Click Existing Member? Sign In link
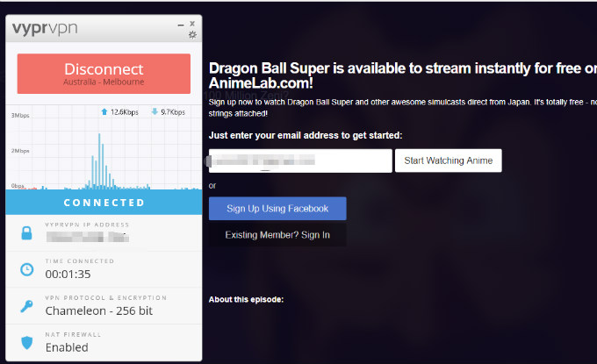 pos(277,235)
